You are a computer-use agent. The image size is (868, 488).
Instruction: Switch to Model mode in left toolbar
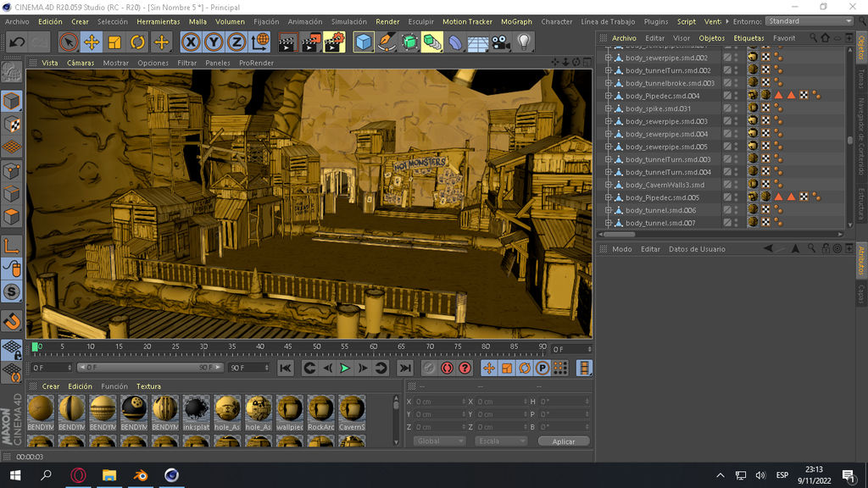(x=12, y=102)
